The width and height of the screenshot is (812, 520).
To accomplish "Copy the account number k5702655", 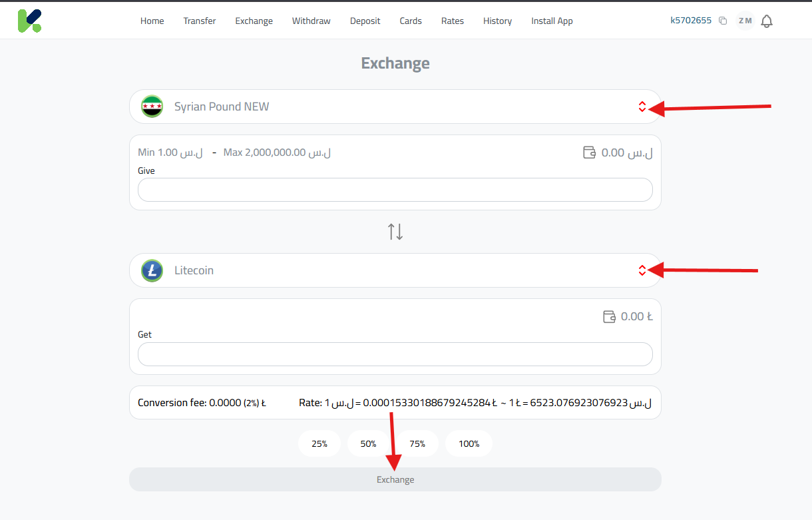I will [x=723, y=20].
